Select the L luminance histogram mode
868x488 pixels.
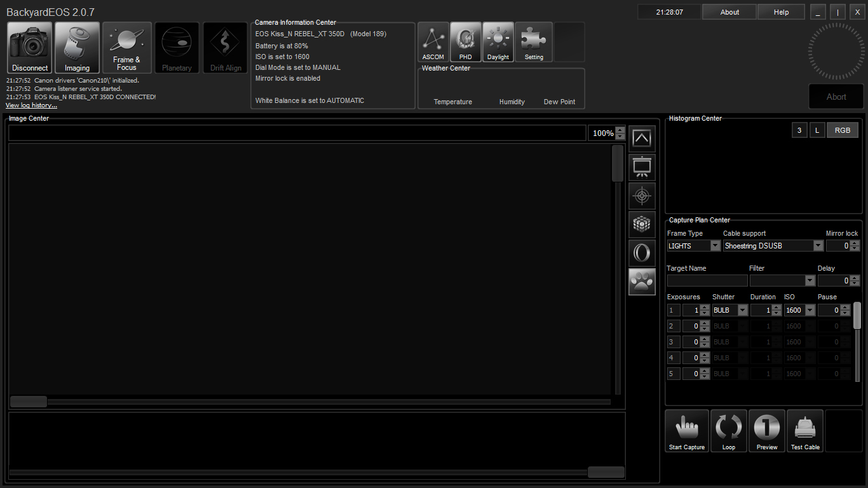[817, 130]
